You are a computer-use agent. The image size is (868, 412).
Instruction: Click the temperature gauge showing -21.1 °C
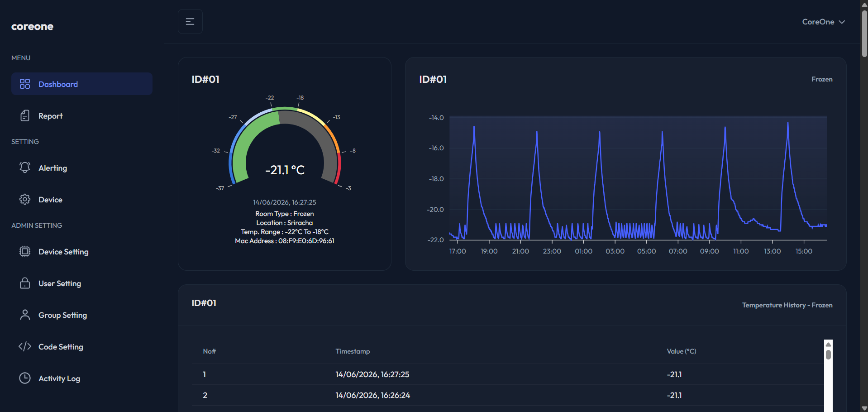click(x=285, y=146)
